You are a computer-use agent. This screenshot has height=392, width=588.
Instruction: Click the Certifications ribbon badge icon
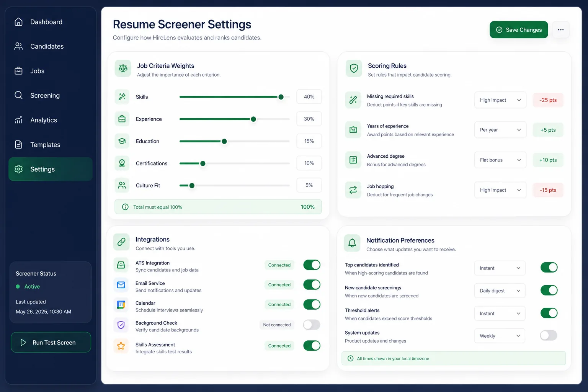[122, 163]
